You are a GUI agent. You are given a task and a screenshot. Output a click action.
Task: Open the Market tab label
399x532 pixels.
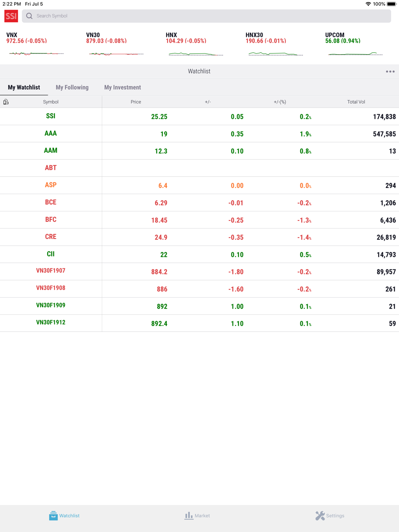202,516
